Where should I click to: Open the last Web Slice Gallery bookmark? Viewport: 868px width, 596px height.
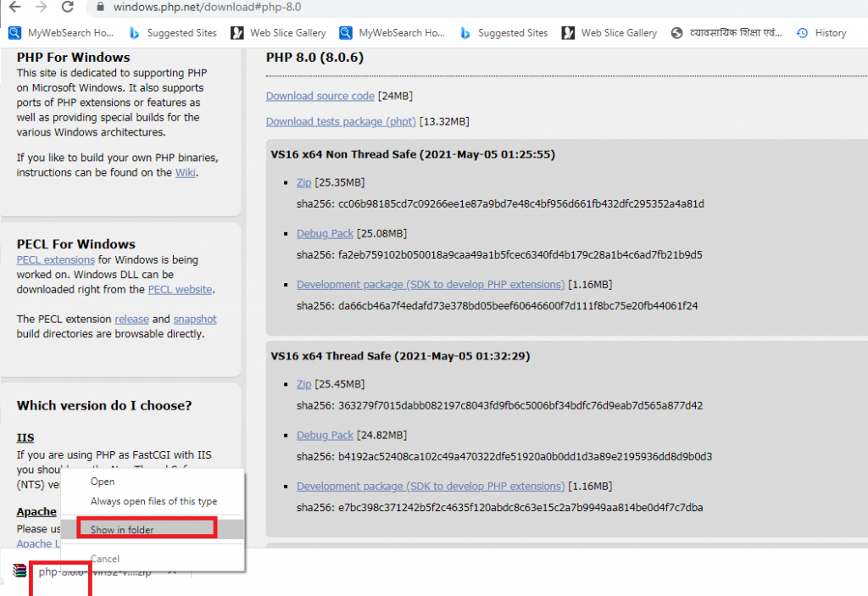click(x=609, y=33)
